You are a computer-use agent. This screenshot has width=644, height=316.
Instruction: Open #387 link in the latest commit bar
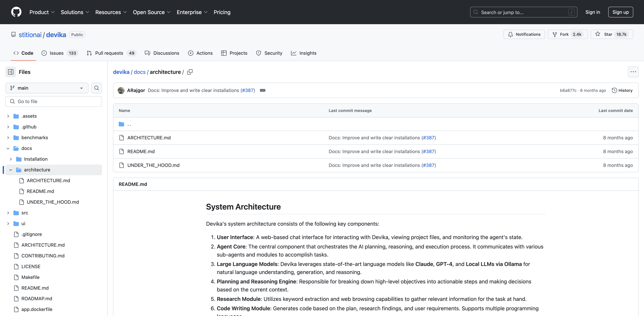pos(248,90)
